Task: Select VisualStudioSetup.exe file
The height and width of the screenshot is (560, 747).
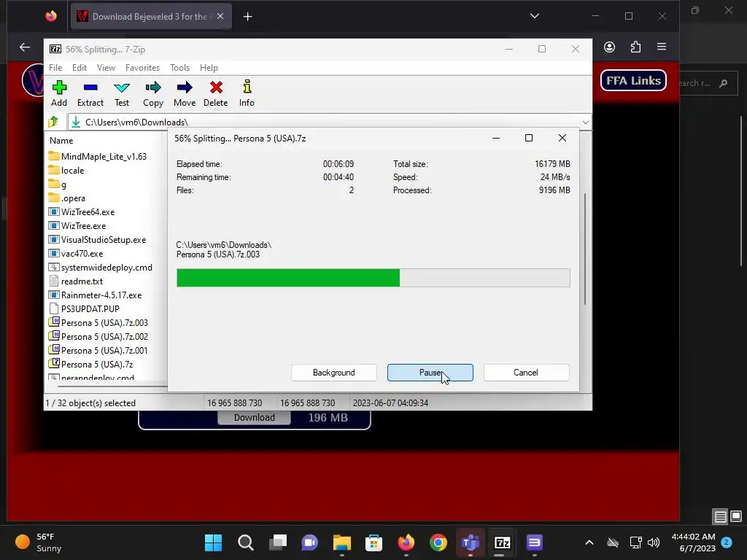Action: [97, 239]
